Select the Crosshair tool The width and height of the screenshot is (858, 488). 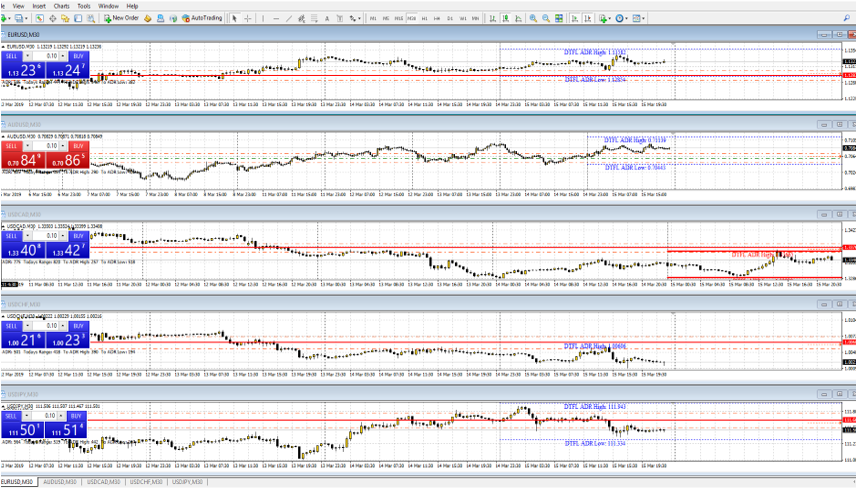coord(247,18)
